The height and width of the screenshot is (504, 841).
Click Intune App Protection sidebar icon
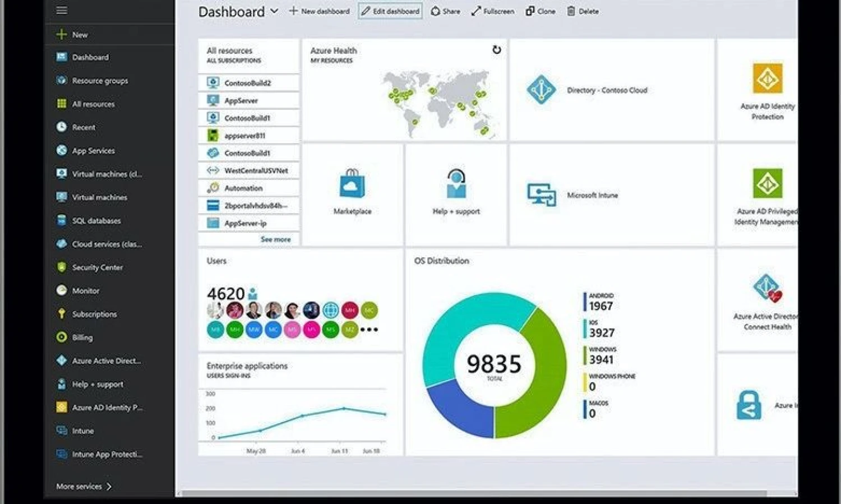coord(62,454)
